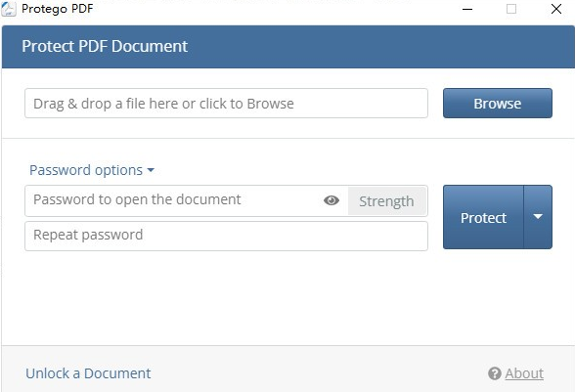The height and width of the screenshot is (392, 575).
Task: Click the question mark help icon beside About
Action: (495, 373)
